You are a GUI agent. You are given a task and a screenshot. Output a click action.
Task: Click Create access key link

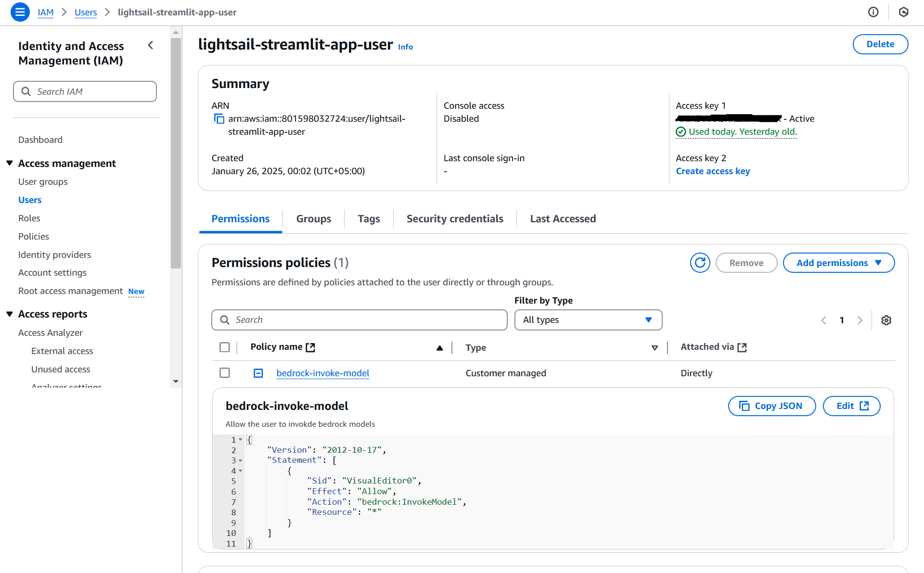point(713,171)
